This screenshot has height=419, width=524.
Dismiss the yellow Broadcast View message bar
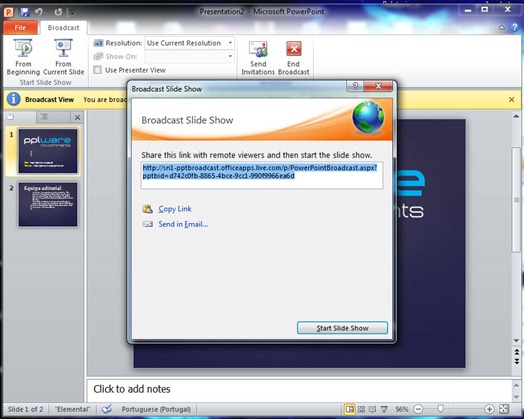(x=511, y=99)
